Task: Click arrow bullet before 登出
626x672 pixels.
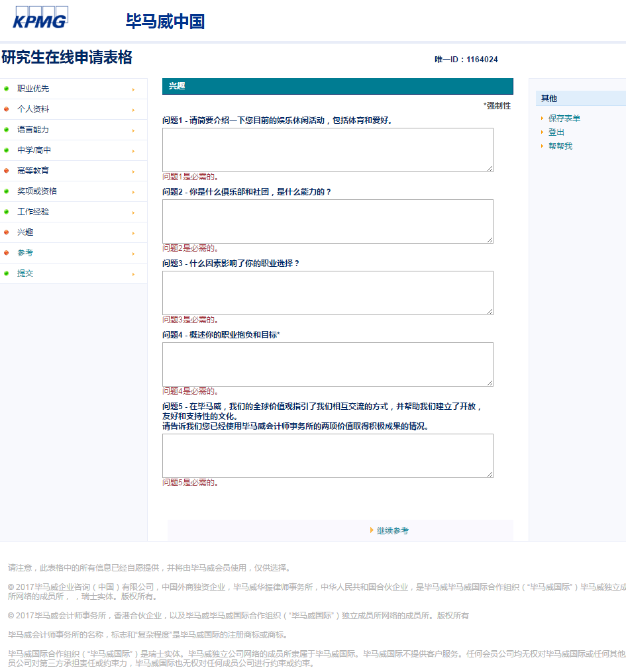Action: (x=542, y=132)
